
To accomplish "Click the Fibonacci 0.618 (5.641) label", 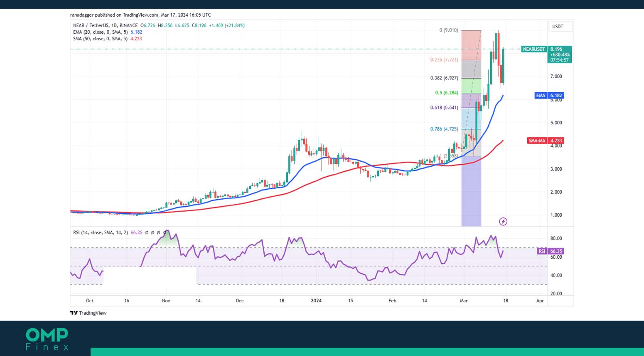I will [x=444, y=108].
